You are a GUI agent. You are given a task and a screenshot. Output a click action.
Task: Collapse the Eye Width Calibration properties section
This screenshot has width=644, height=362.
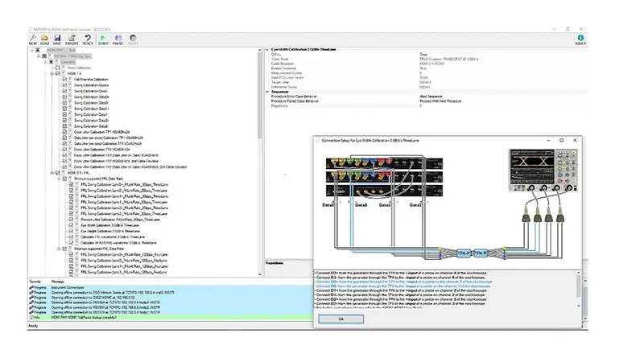tap(267, 49)
